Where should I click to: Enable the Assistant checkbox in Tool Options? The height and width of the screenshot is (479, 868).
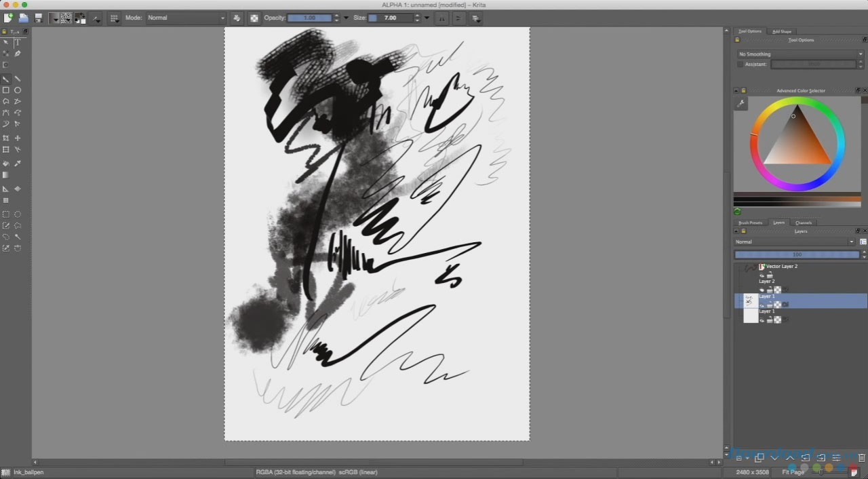[740, 64]
